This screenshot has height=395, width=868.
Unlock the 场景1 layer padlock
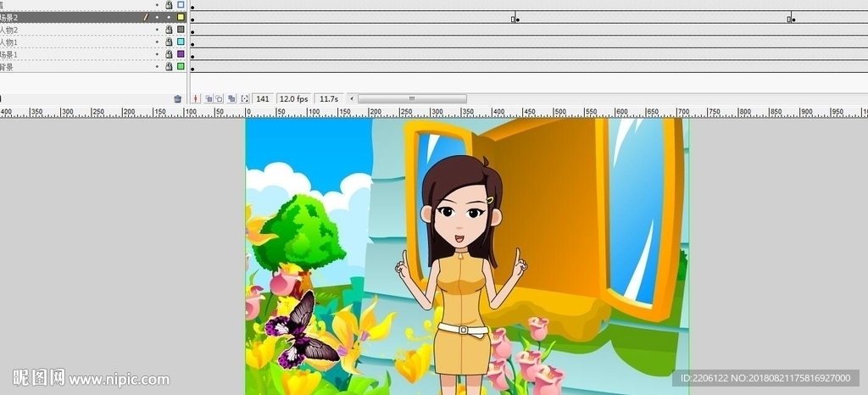[169, 53]
